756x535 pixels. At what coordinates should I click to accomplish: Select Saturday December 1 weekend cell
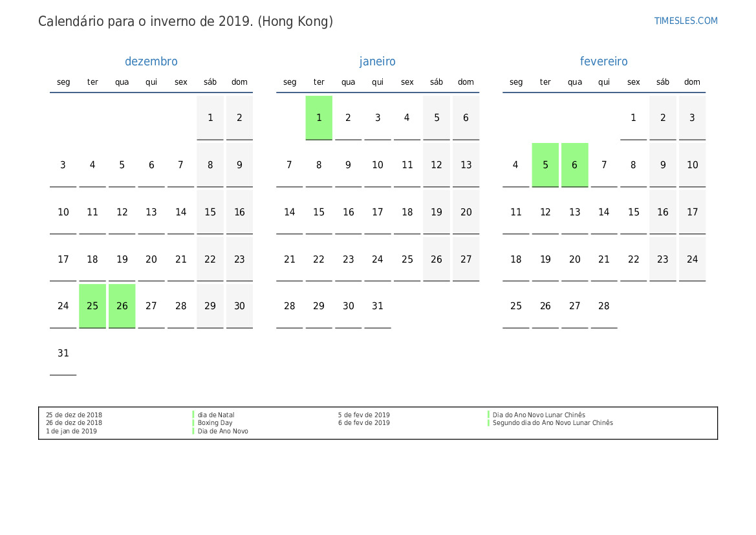[x=210, y=118]
